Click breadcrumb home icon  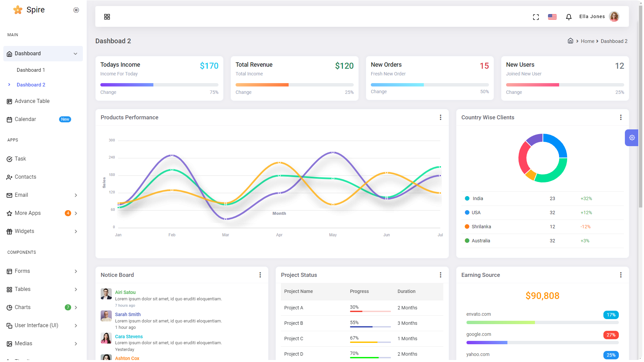coord(571,41)
